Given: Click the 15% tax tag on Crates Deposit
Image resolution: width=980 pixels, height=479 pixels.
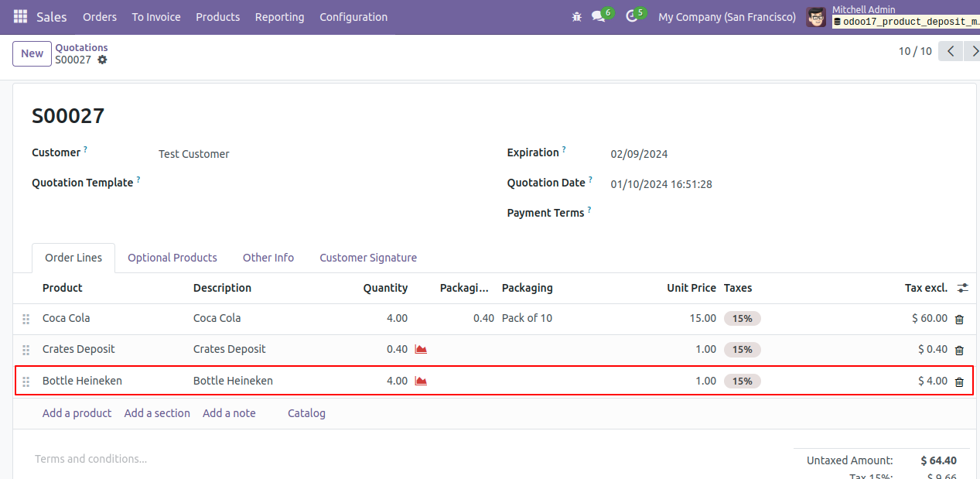Looking at the screenshot, I should (x=743, y=350).
